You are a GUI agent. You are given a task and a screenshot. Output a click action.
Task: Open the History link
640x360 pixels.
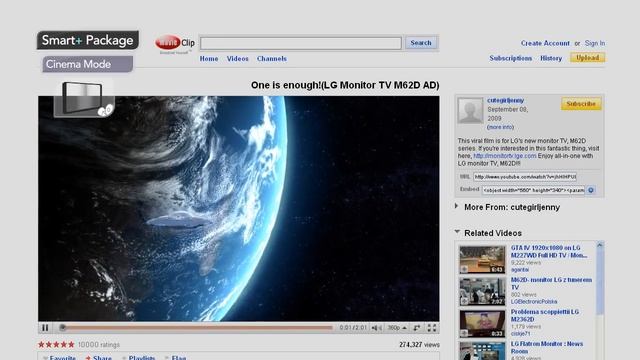point(551,58)
